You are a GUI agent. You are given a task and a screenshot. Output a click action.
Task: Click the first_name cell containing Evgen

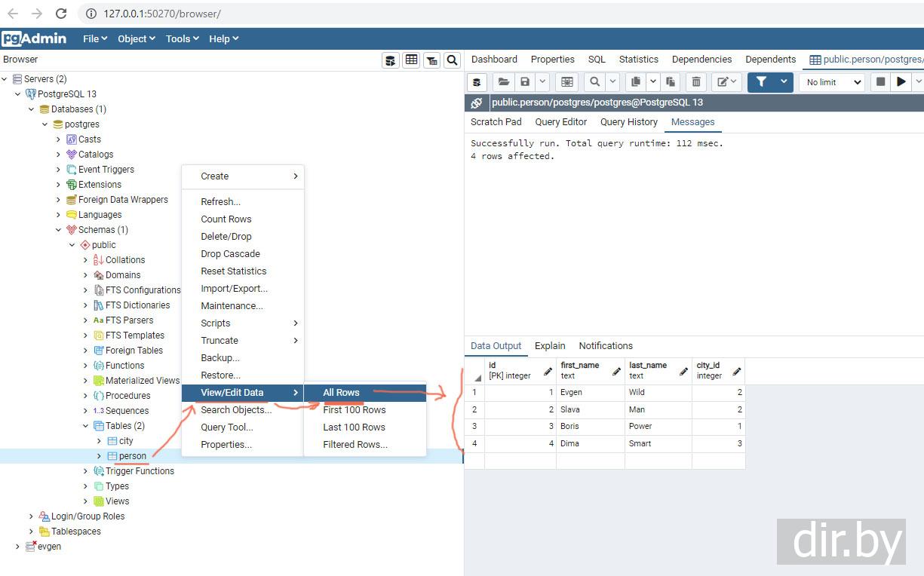(x=590, y=393)
